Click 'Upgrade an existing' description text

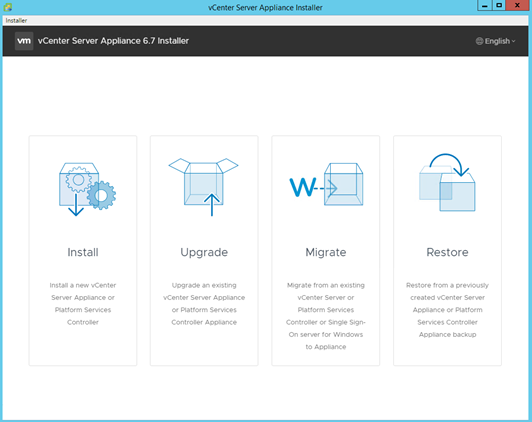click(x=204, y=304)
